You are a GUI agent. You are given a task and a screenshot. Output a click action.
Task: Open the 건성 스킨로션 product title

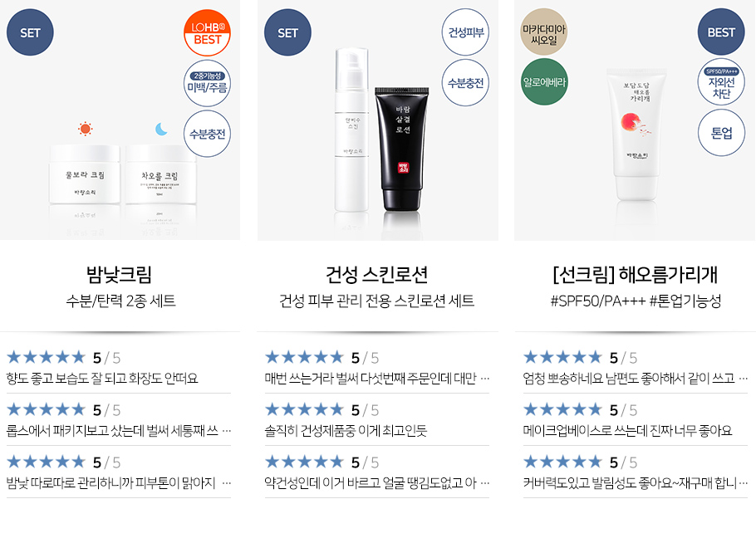pyautogui.click(x=377, y=274)
